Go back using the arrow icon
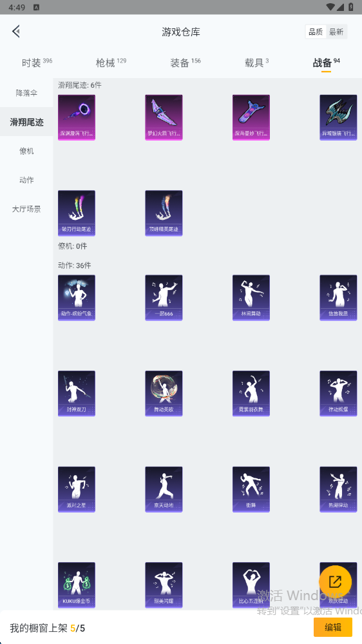Image resolution: width=362 pixels, height=644 pixels. tap(16, 31)
